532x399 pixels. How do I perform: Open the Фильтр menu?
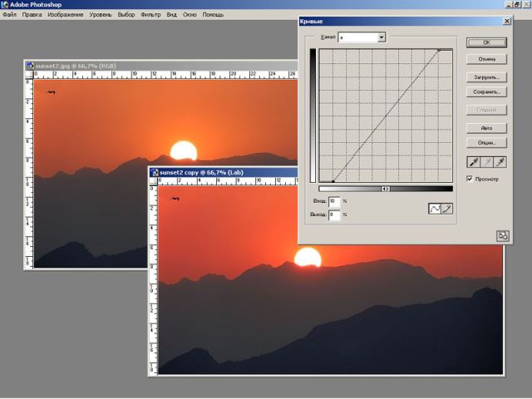(150, 15)
